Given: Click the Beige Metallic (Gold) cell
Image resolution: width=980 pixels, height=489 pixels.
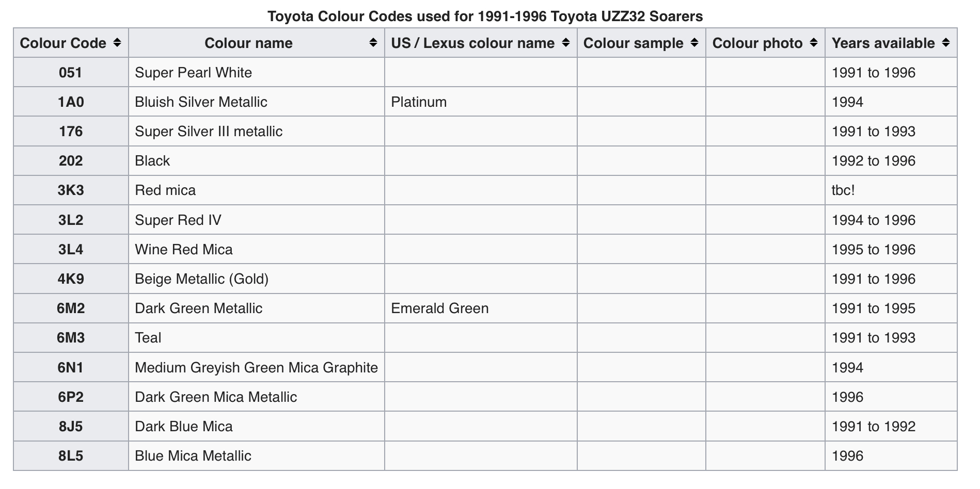Looking at the screenshot, I should [x=257, y=279].
